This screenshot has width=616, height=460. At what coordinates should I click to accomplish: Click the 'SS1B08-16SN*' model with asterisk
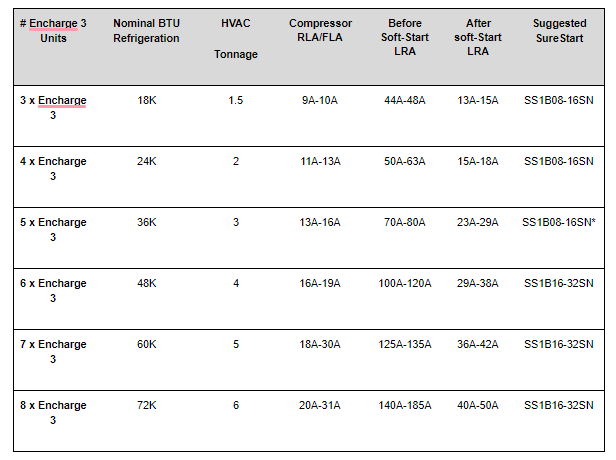click(559, 222)
